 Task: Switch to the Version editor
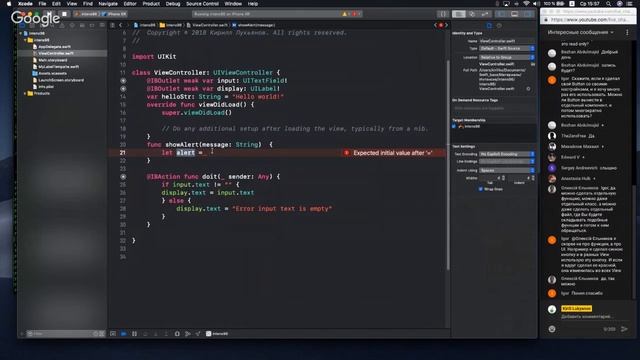pyautogui.click(x=485, y=14)
